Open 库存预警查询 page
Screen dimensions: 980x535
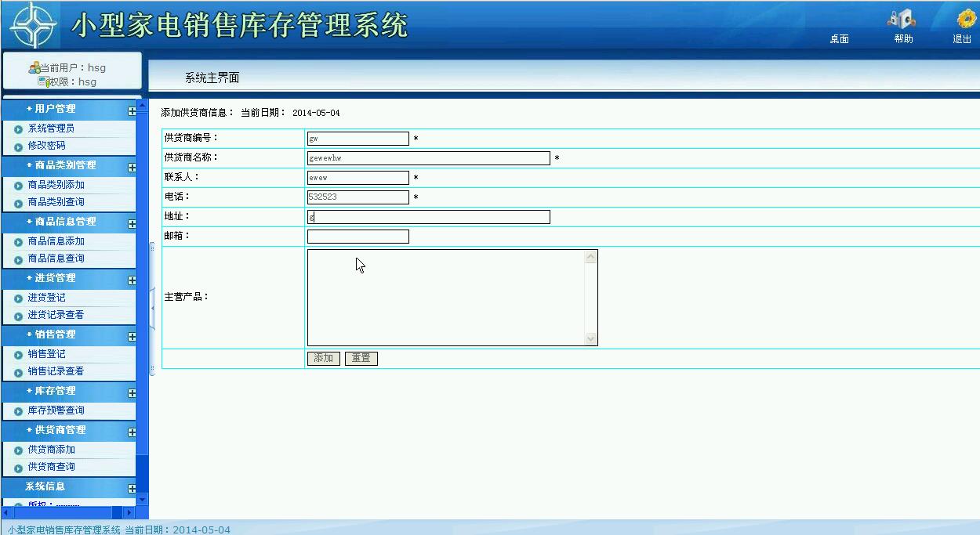pyautogui.click(x=56, y=410)
